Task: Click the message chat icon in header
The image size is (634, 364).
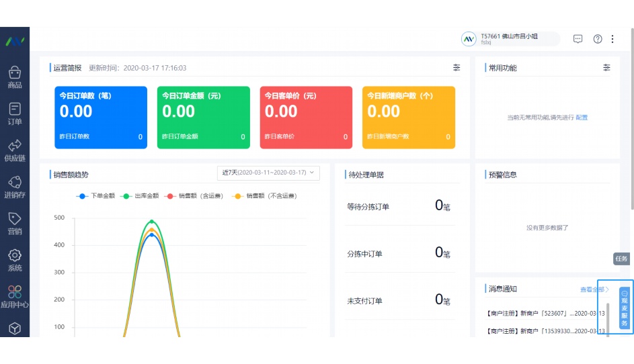Action: pyautogui.click(x=578, y=39)
